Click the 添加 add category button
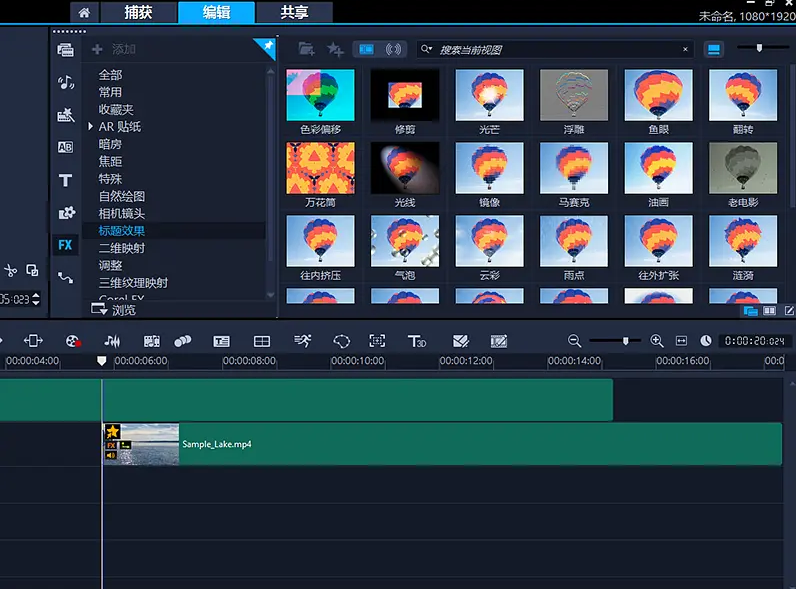Image resolution: width=796 pixels, height=589 pixels. tap(114, 49)
